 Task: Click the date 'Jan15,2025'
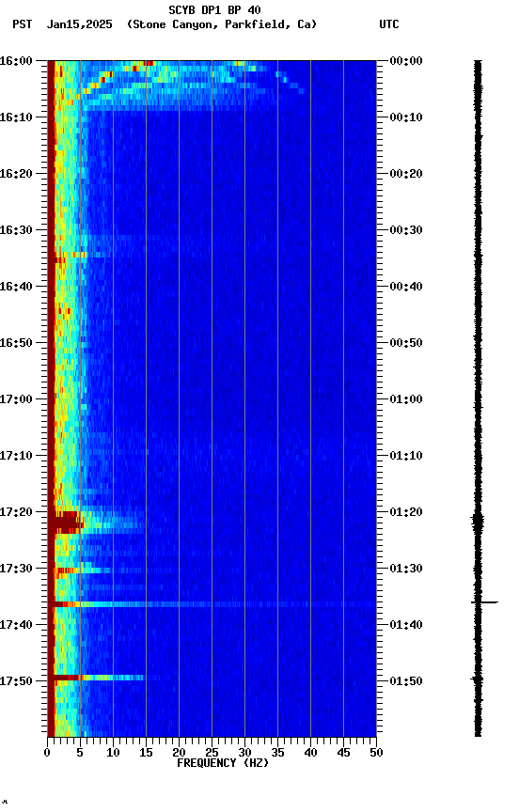point(79,24)
